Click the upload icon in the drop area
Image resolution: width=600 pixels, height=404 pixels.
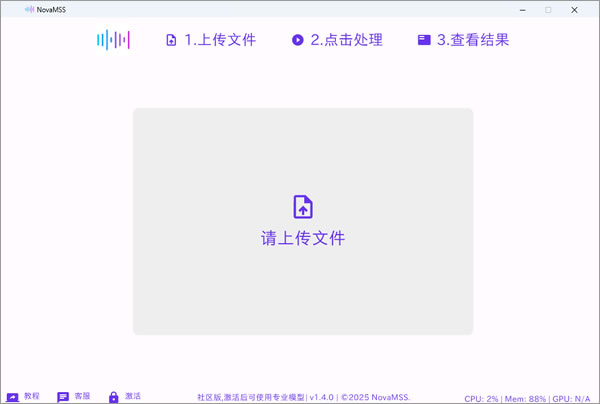(x=303, y=207)
